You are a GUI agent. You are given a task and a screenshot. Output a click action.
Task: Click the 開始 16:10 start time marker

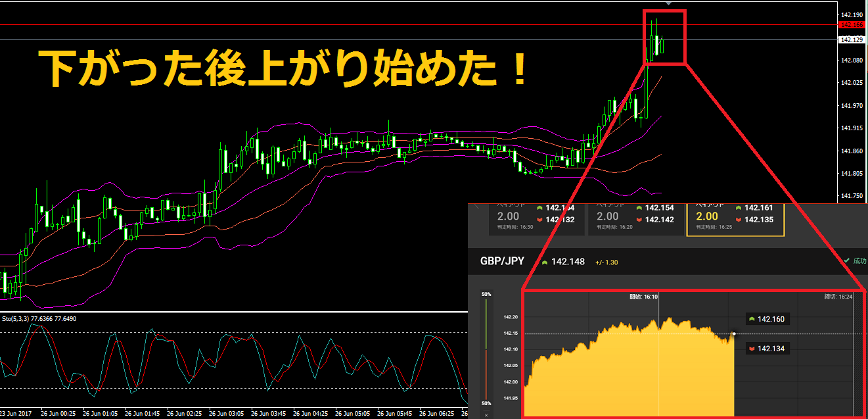click(x=643, y=297)
